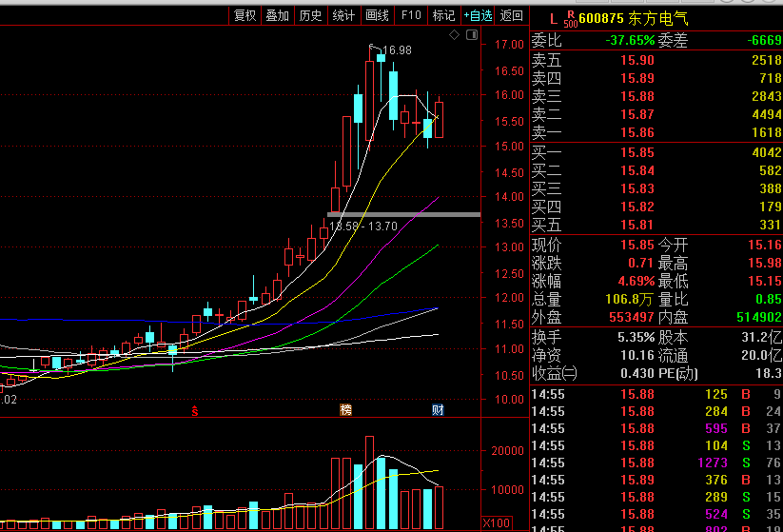Select the 历史 history toolbar item
Screen dimensions: 783x532
[310, 15]
